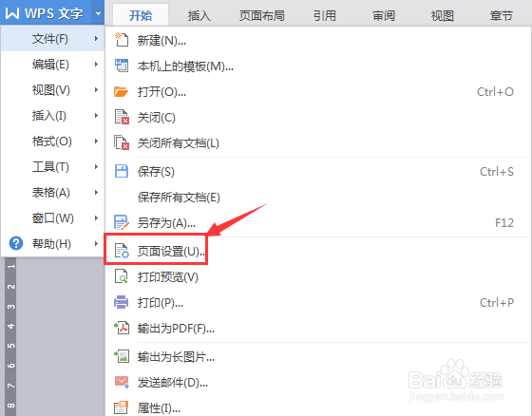Click the Page Setup gear icon
Image resolution: width=532 pixels, height=416 pixels.
click(122, 251)
